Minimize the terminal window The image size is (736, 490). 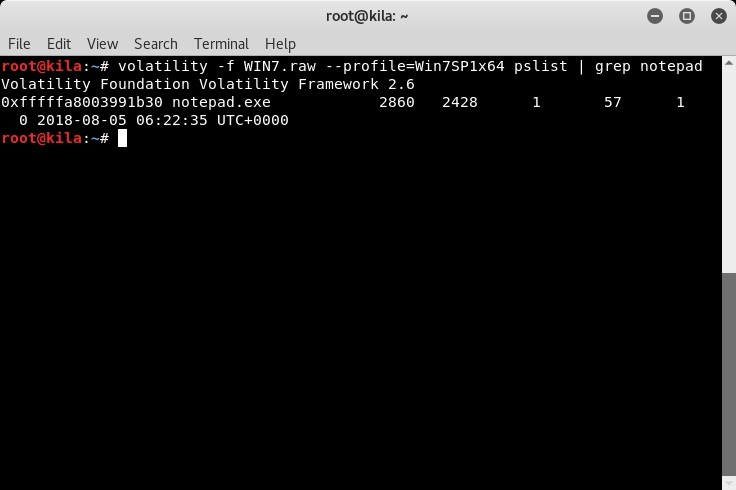pos(655,16)
